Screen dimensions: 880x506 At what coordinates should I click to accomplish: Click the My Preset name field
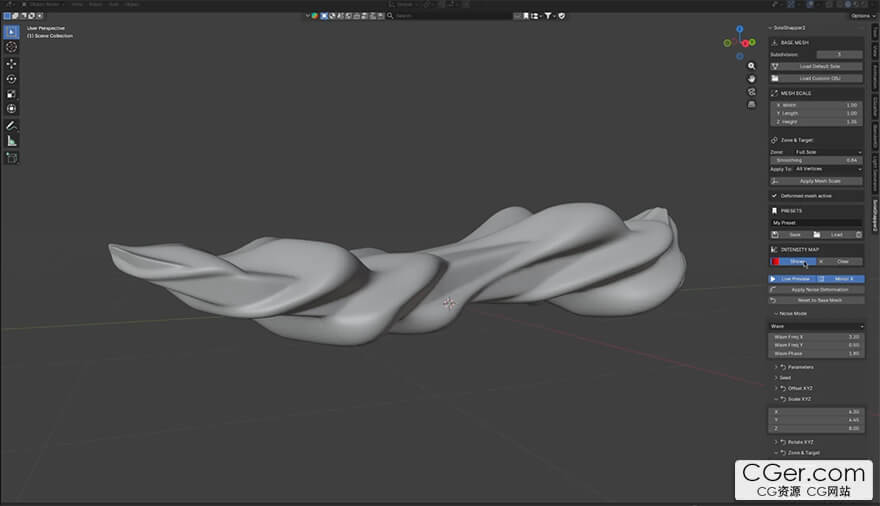[x=816, y=223]
